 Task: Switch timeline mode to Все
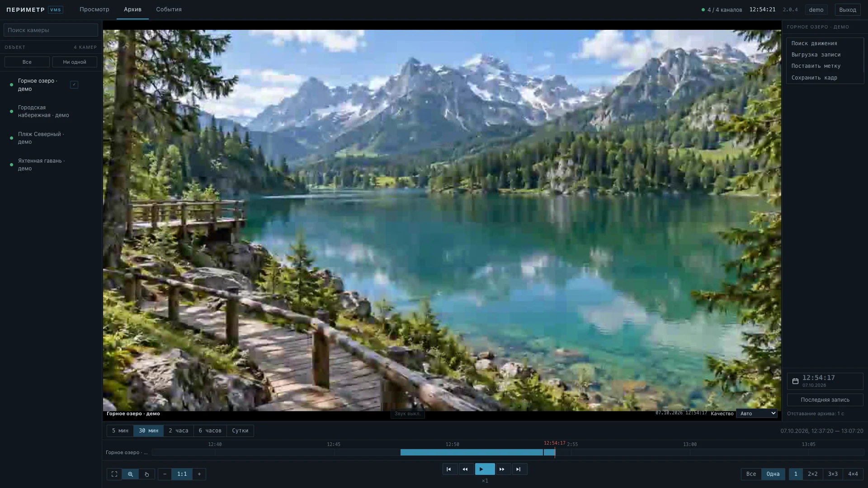coord(751,474)
